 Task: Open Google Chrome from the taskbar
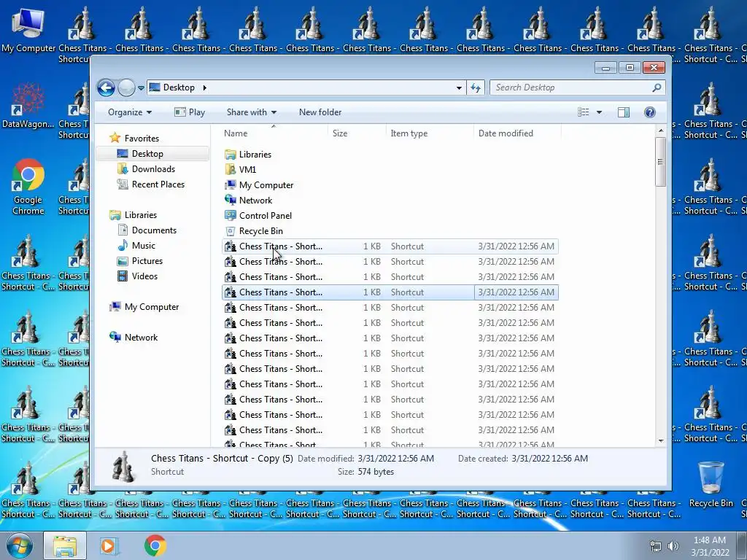tap(155, 545)
